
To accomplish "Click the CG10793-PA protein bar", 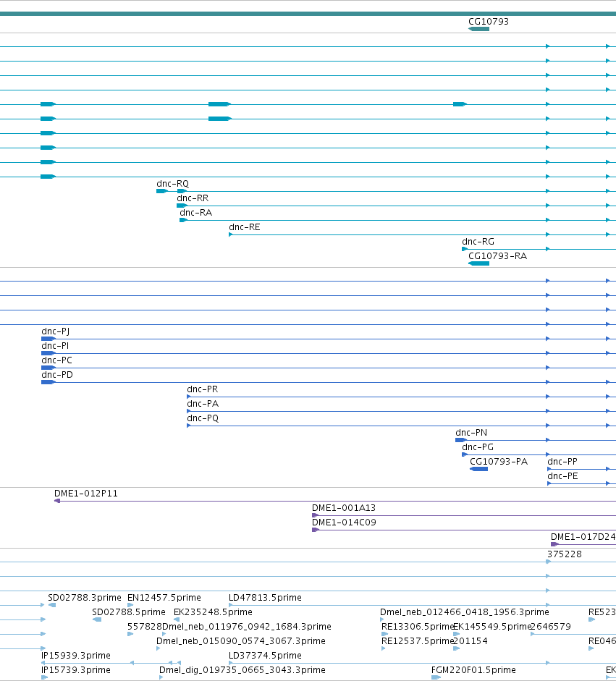I will coord(478,469).
